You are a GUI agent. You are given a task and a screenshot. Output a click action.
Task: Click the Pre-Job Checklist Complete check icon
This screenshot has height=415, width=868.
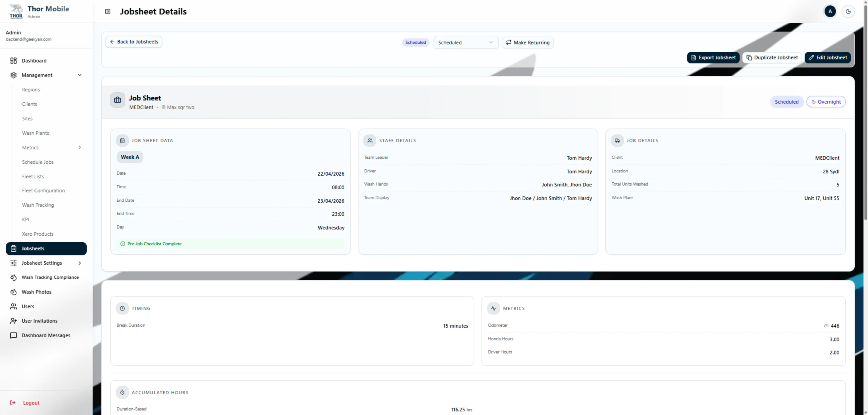(x=123, y=244)
